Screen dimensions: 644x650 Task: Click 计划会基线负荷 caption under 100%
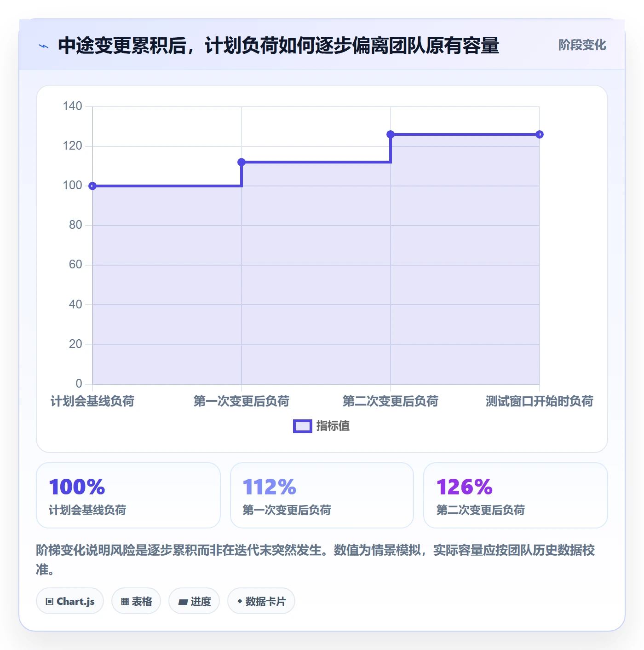tap(87, 510)
